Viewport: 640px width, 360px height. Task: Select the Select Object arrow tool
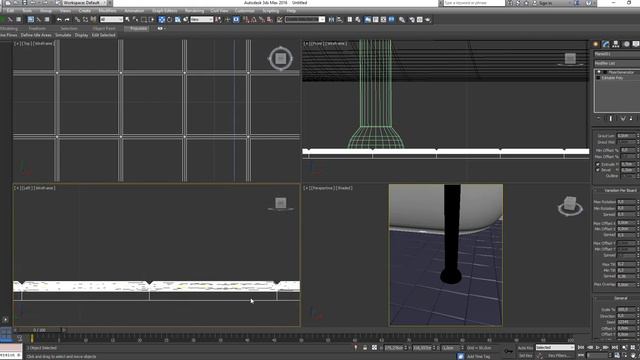coord(128,20)
